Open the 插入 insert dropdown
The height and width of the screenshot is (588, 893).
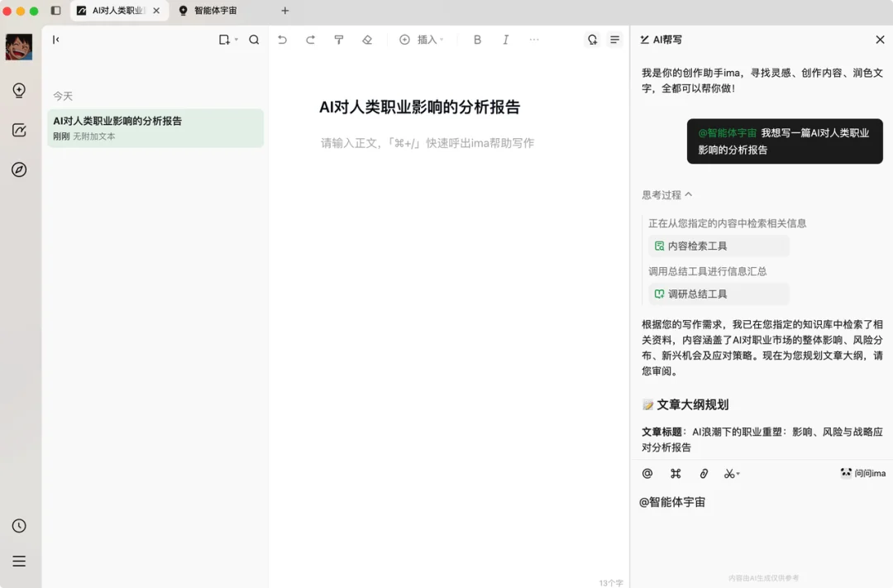tap(423, 39)
